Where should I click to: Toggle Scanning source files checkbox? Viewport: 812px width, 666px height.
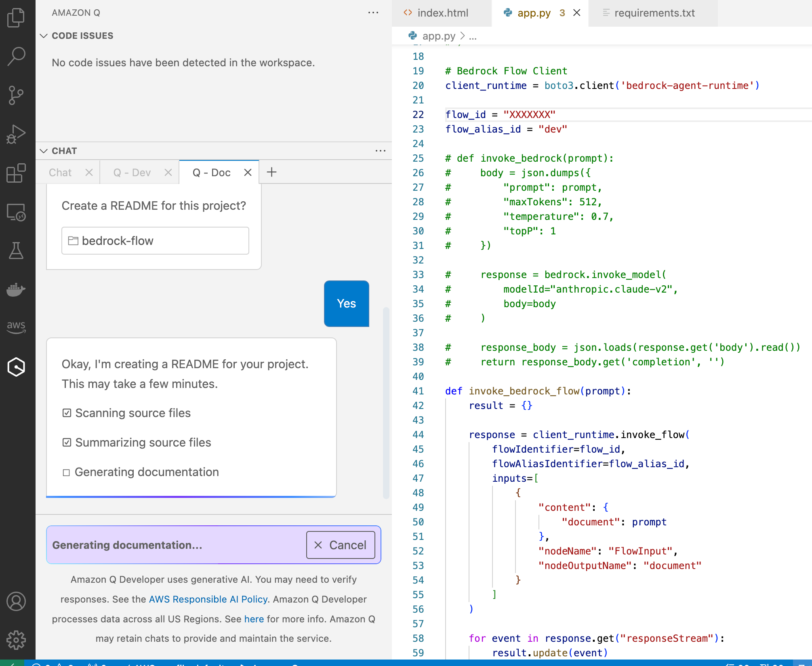(67, 413)
